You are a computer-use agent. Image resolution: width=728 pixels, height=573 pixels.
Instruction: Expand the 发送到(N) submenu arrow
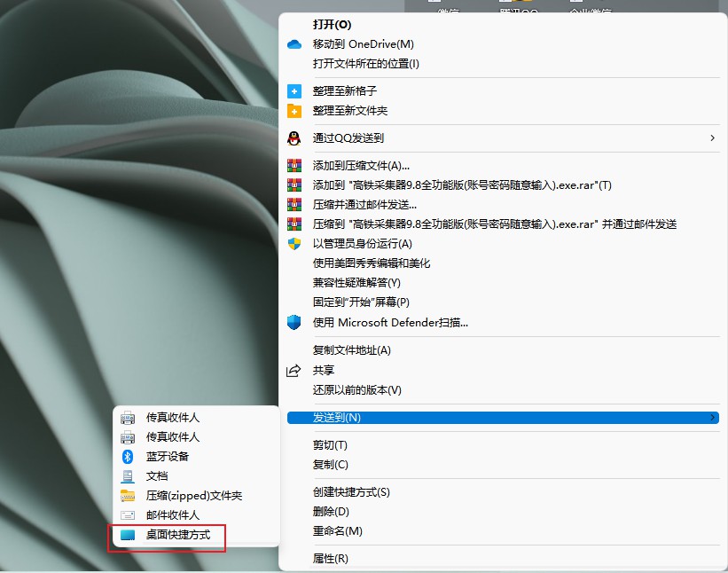[x=712, y=418]
